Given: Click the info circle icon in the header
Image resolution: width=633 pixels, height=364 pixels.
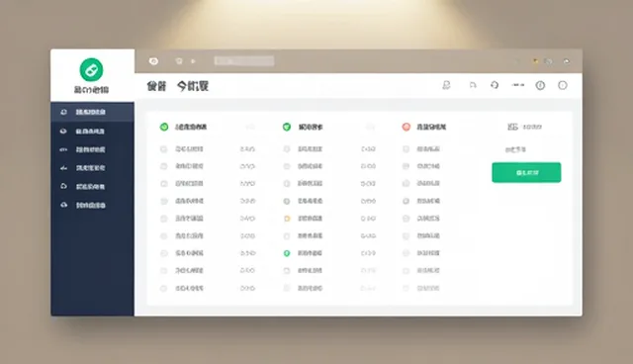Looking at the screenshot, I should click(x=540, y=85).
